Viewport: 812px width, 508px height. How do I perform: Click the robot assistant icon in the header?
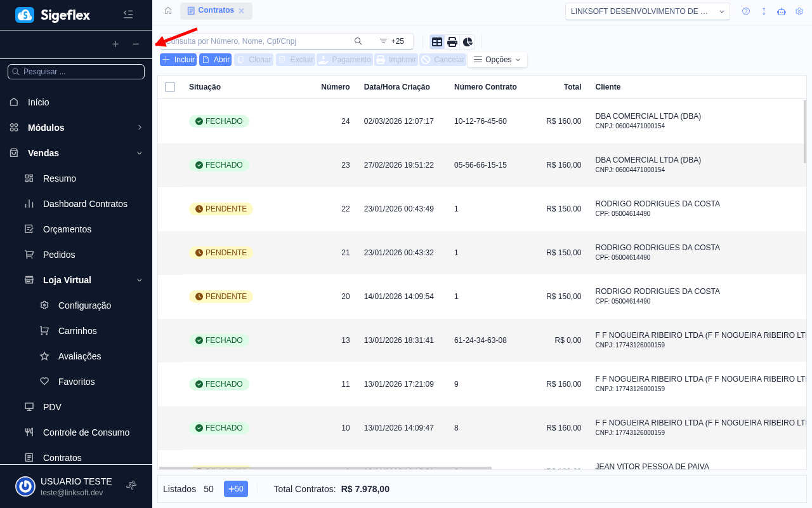[782, 11]
